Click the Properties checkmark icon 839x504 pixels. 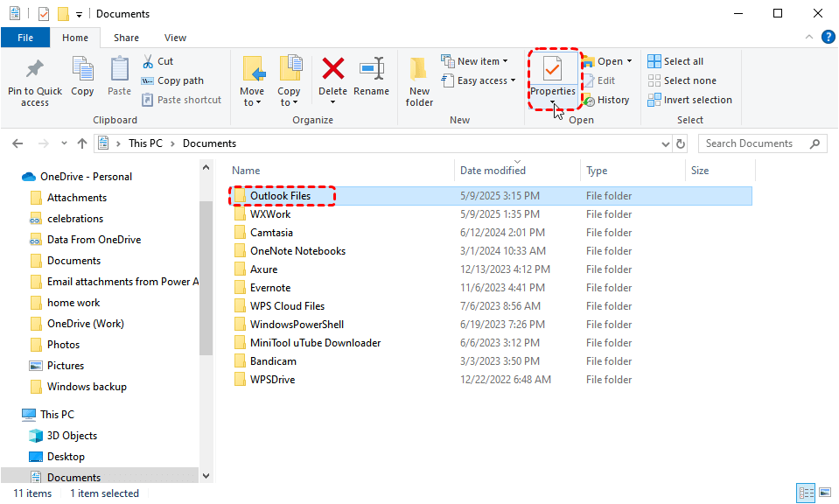(552, 69)
